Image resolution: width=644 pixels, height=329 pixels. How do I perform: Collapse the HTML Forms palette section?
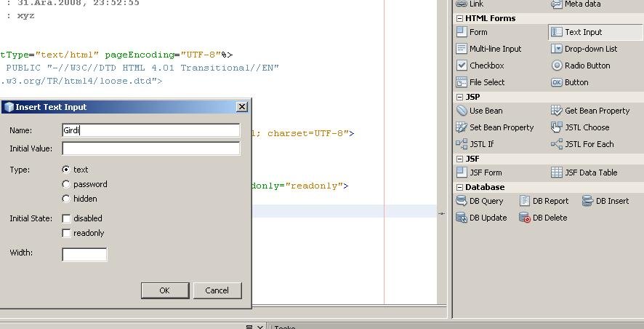click(x=459, y=18)
